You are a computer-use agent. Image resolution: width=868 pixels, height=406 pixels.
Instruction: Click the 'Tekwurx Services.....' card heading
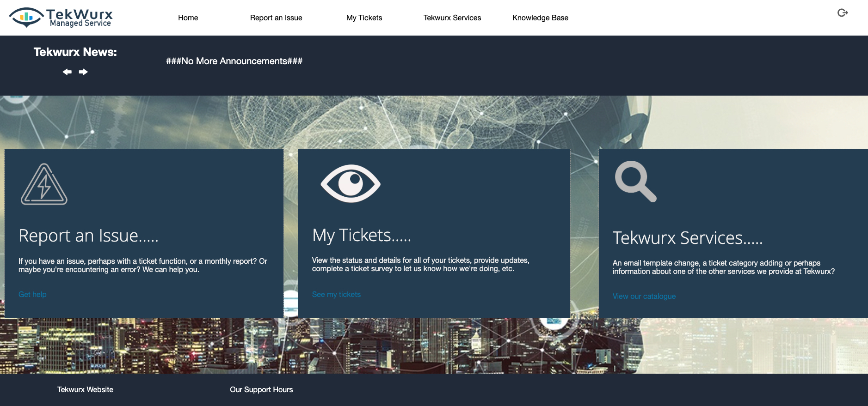[x=687, y=238]
